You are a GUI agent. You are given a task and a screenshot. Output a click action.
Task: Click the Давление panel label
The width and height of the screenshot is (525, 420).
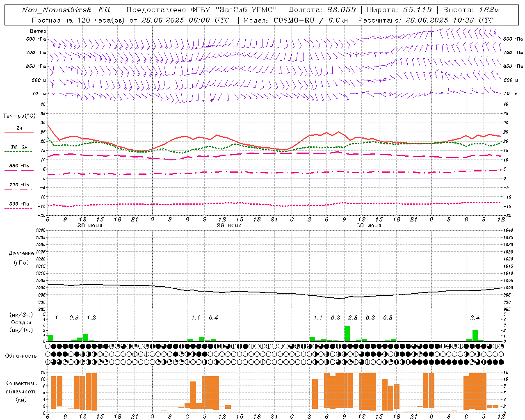coord(21,253)
